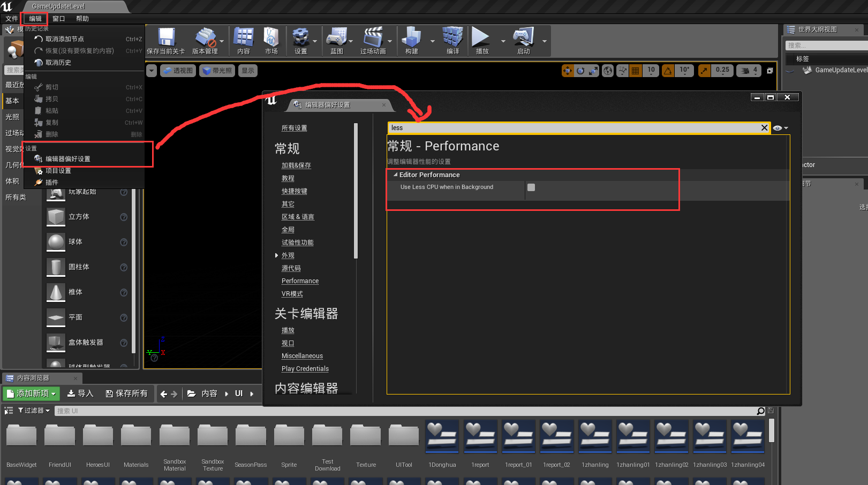The width and height of the screenshot is (868, 485).
Task: Save the current level (保存当前关卡)
Action: coord(166,40)
